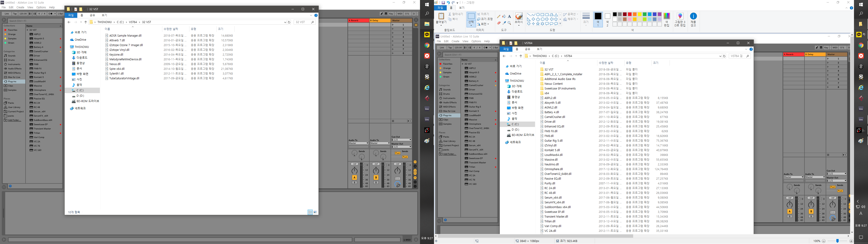This screenshot has width=868, height=244.
Task: Click the Undo arrow in Paint's title bar
Action: click(448, 3)
